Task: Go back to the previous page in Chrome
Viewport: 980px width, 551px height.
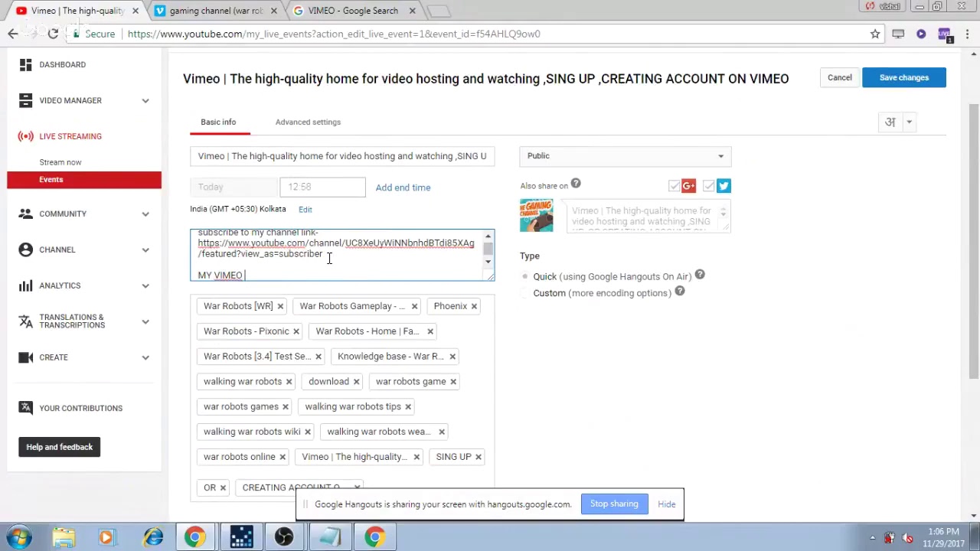Action: coord(13,34)
